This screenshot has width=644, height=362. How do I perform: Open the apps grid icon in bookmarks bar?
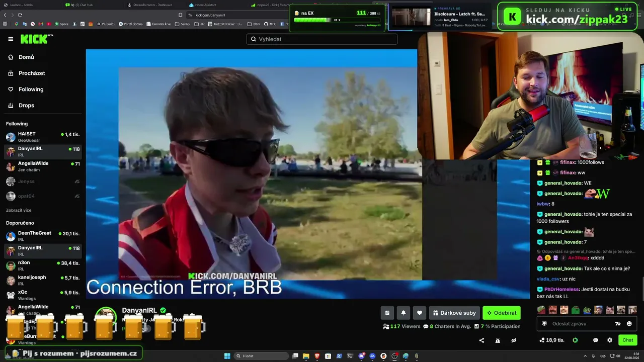(x=5, y=24)
